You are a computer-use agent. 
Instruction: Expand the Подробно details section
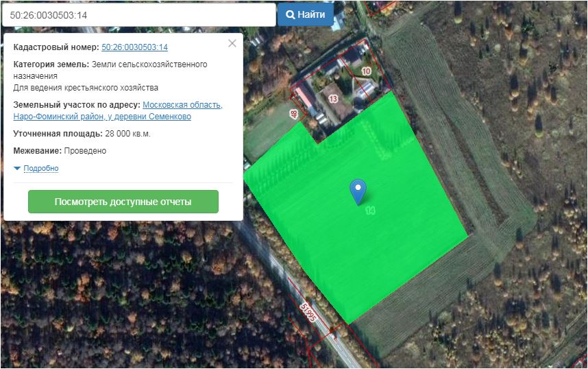pyautogui.click(x=41, y=168)
